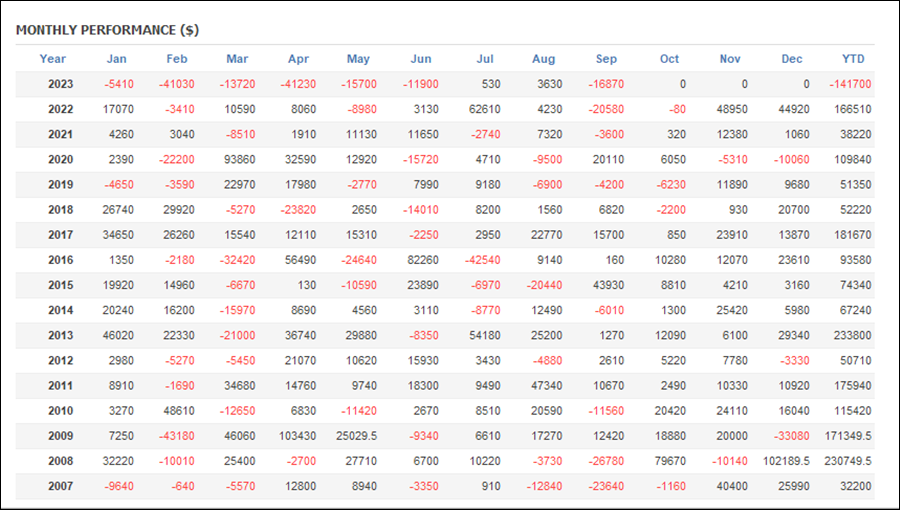
Task: Select the 2021 year row label
Action: coord(60,135)
